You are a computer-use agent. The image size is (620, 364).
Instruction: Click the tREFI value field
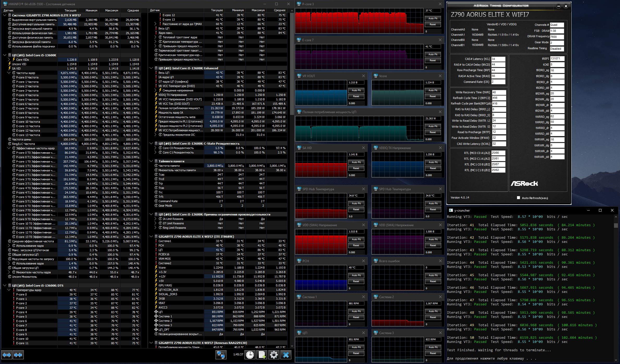[557, 59]
